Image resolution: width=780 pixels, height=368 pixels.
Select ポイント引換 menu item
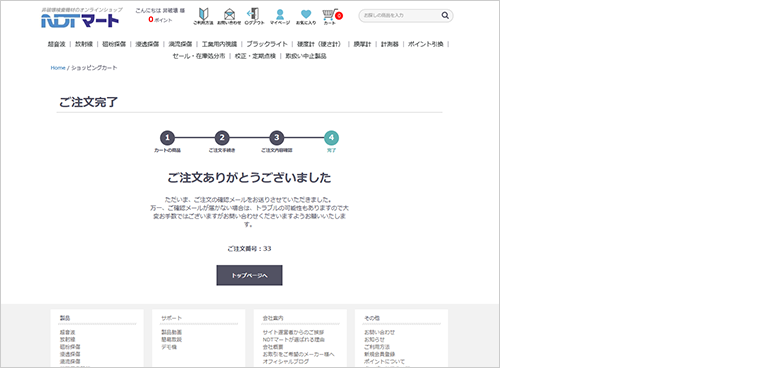[425, 44]
